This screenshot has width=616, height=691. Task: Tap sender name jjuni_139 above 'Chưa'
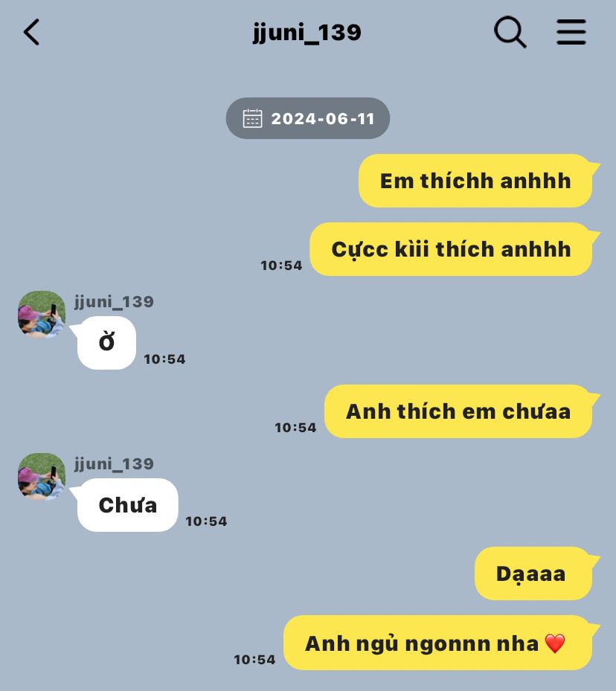[x=114, y=464]
